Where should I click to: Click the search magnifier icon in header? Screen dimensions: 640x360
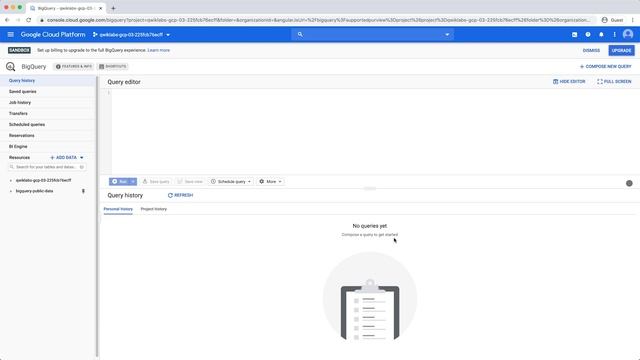point(300,35)
